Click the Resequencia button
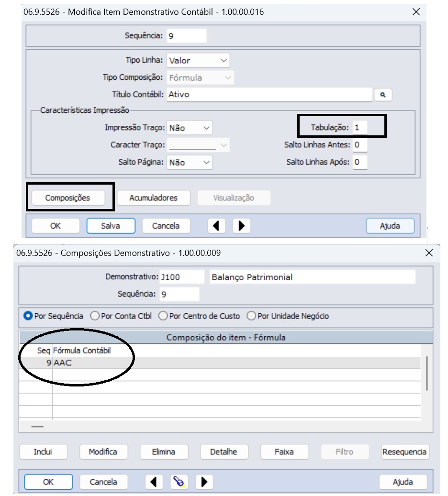This screenshot has height=496, width=448. [405, 452]
